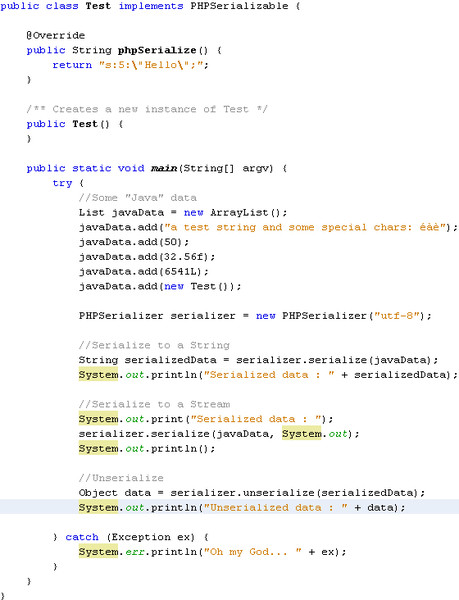
Task: Click highlighted System before print Serialized data
Action: (98, 419)
